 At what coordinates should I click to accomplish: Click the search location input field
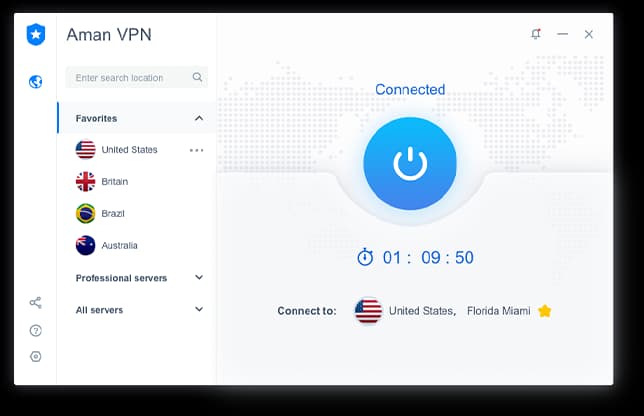(x=137, y=77)
